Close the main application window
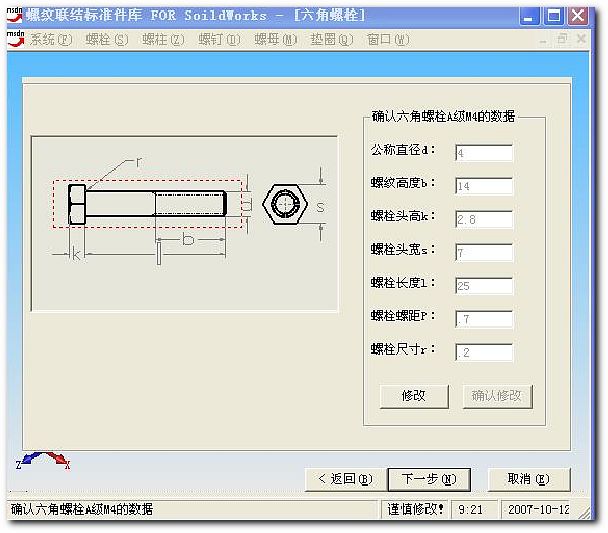This screenshot has width=608, height=533. [578, 16]
